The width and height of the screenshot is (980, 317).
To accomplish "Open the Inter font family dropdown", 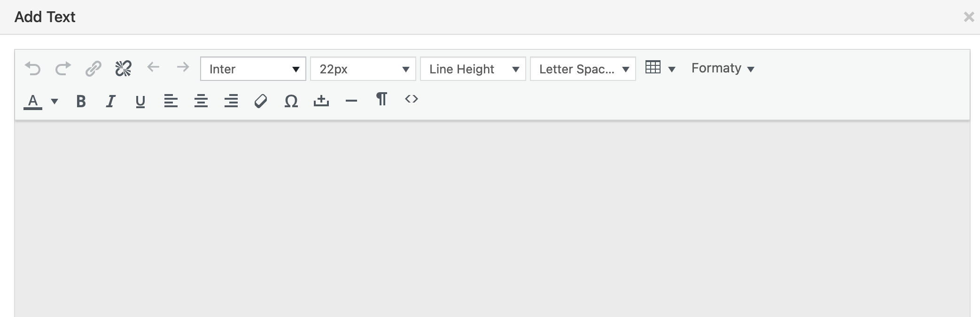I will click(253, 69).
